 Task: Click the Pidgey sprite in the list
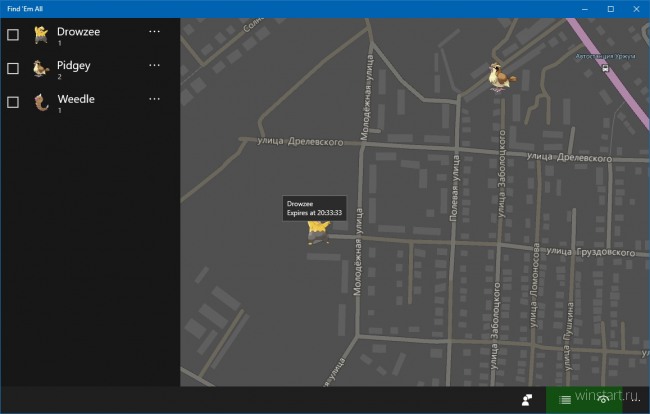point(41,68)
